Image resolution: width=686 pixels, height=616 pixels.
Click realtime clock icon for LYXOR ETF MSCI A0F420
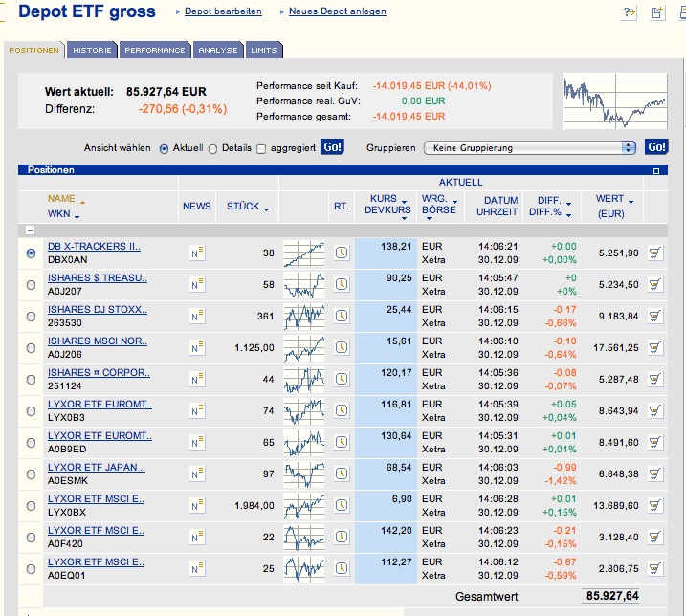coord(342,538)
